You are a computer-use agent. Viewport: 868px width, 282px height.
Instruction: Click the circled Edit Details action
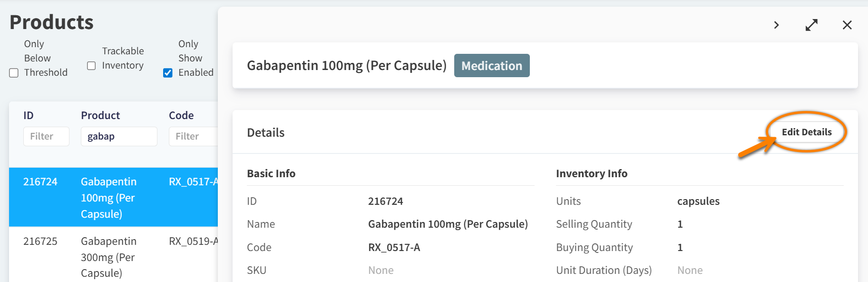tap(808, 132)
